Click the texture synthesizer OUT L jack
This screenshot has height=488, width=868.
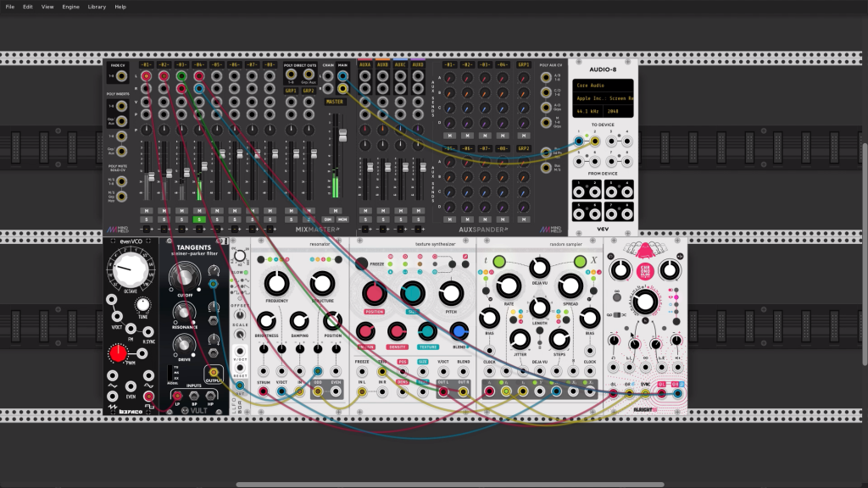(x=443, y=391)
